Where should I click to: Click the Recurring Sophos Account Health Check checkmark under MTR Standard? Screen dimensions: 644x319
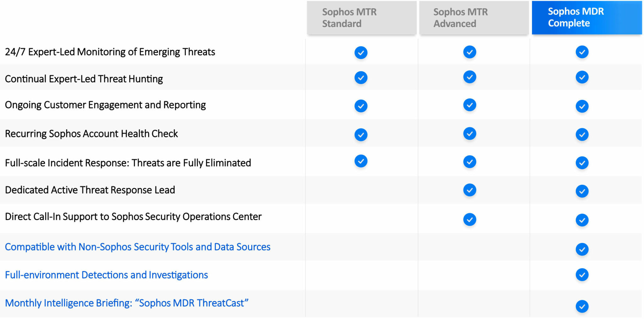(361, 135)
